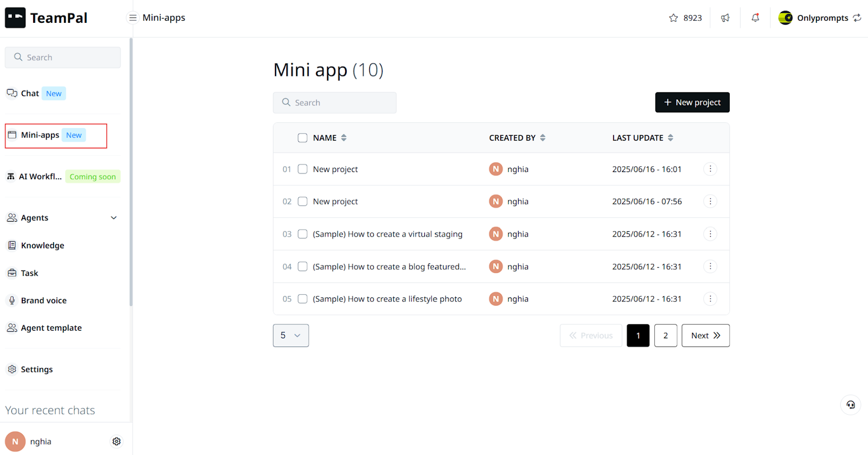
Task: Click the Previous page button
Action: point(591,336)
